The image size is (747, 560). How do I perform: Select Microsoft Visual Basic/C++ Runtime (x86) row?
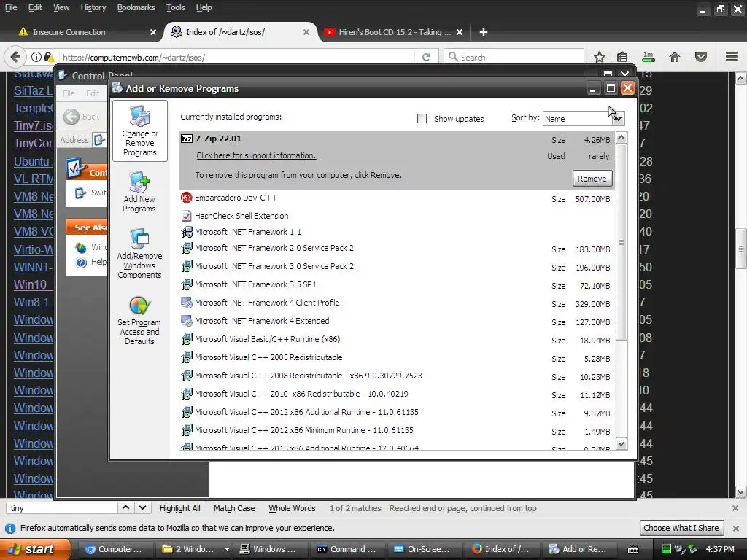397,340
